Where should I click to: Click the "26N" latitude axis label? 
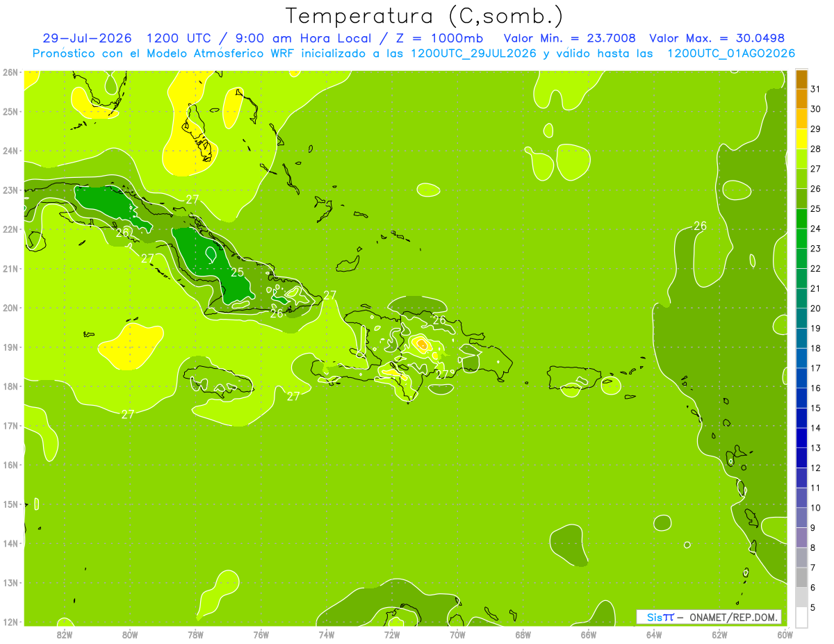tap(10, 72)
